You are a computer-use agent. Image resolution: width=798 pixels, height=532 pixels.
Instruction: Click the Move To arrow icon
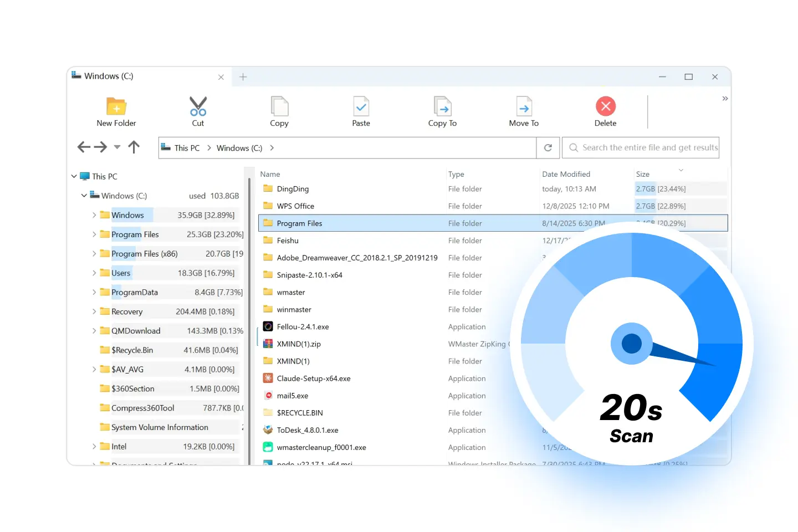point(524,108)
